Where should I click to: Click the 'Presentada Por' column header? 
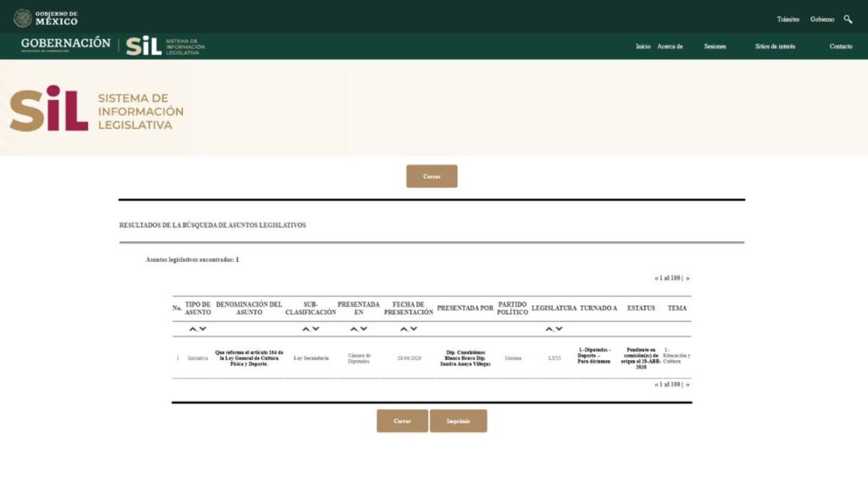(465, 308)
